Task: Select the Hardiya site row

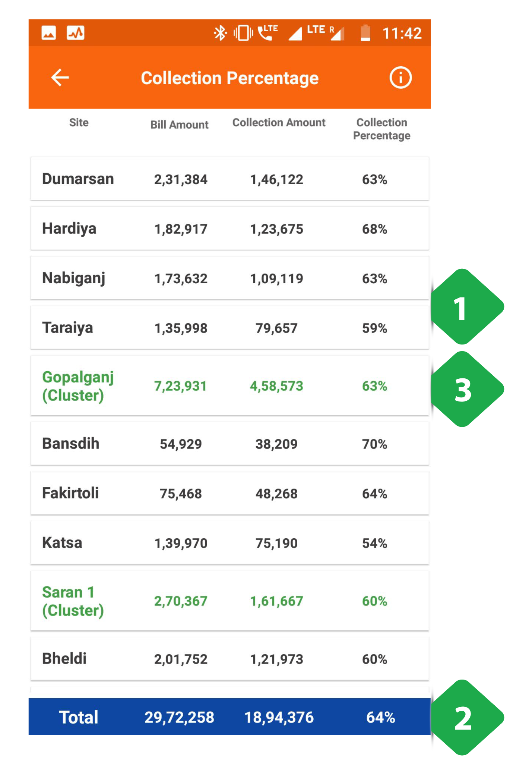Action: [x=229, y=229]
